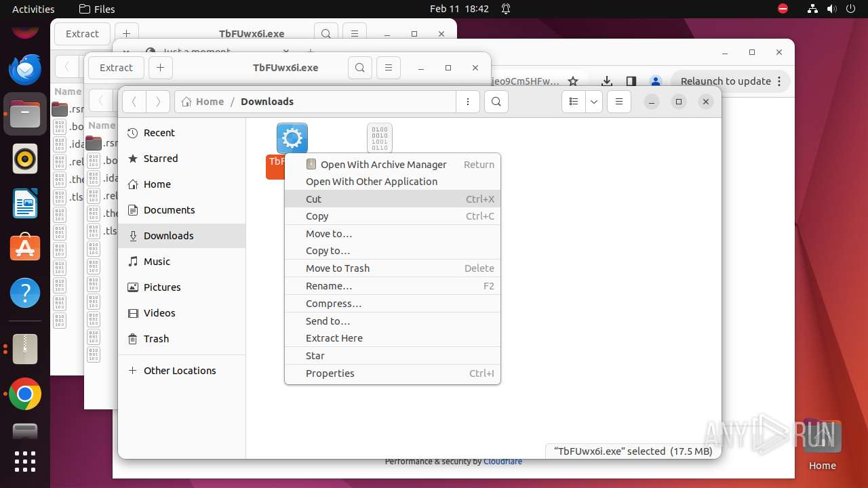Click Extract in rear Archive Manager window
This screenshot has width=868, height=488.
point(82,34)
